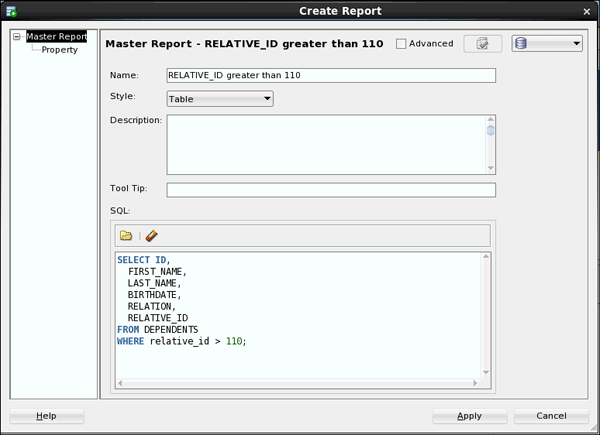Viewport: 600px width, 435px height.
Task: Open SQL file with folder icon
Action: [126, 235]
